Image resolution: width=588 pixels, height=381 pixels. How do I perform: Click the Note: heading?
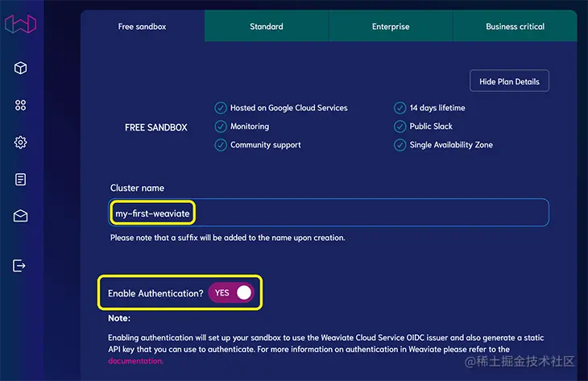(x=119, y=318)
